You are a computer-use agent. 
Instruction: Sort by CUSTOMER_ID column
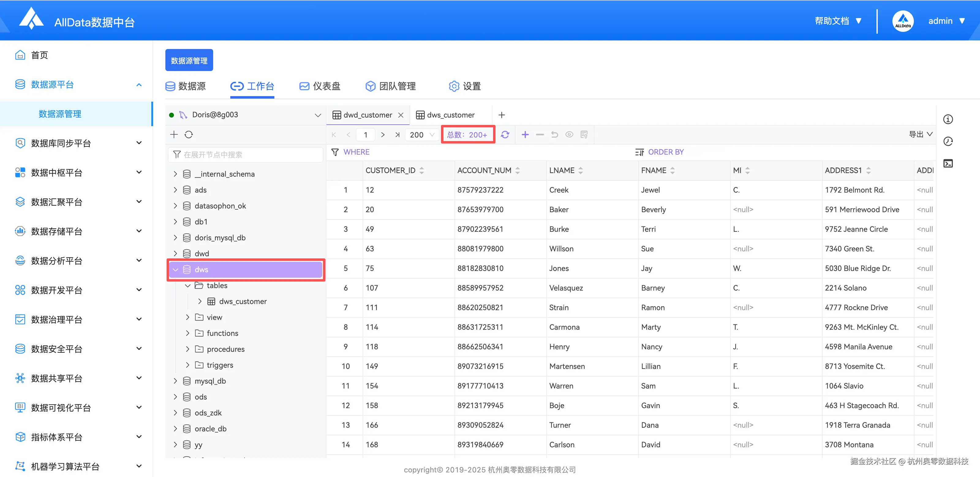pos(421,171)
